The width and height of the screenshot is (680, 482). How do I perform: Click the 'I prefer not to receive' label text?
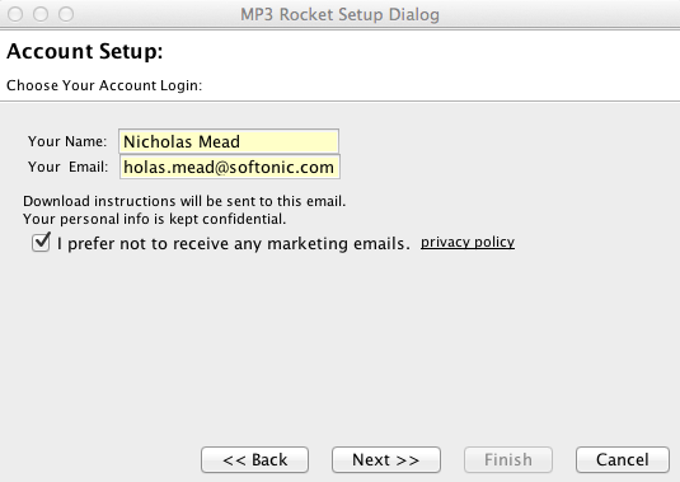point(233,243)
